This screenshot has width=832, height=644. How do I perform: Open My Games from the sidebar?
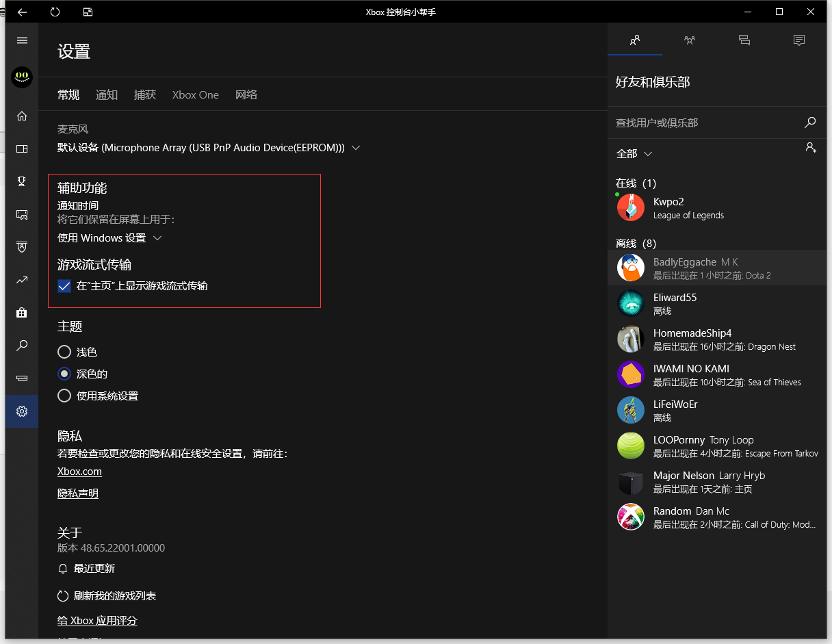(x=22, y=149)
